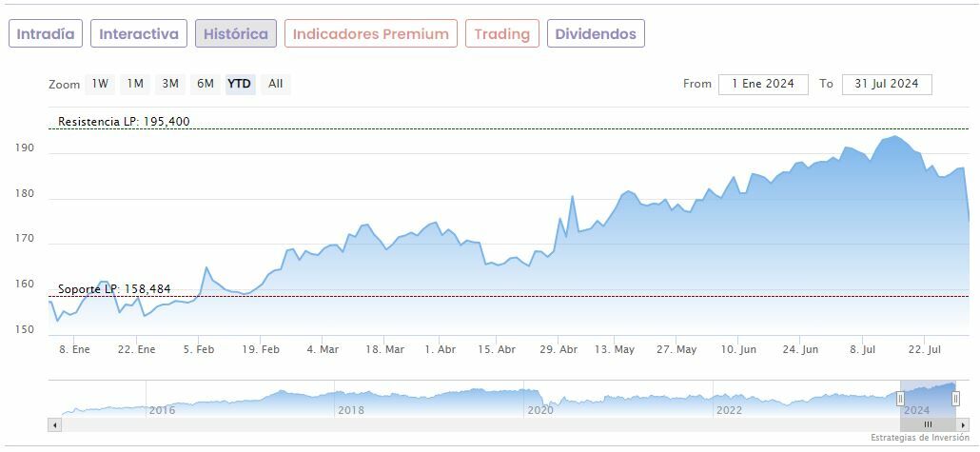Set zoom range to 1W
The width and height of the screenshot is (980, 452).
pyautogui.click(x=100, y=84)
